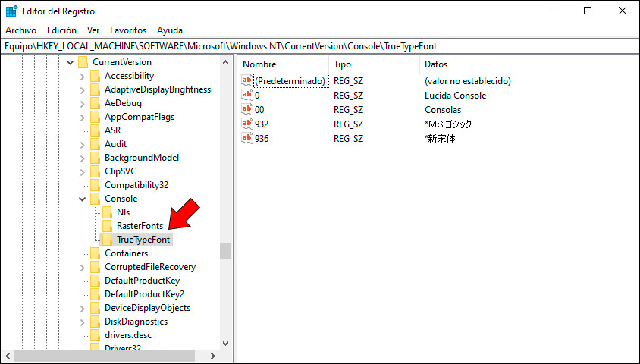Select the CorruptedFileRecovery folder icon
The width and height of the screenshot is (640, 364).
pyautogui.click(x=95, y=267)
